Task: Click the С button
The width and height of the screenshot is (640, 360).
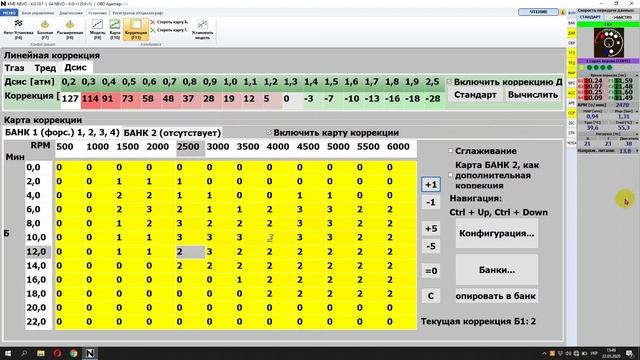Action: click(431, 296)
